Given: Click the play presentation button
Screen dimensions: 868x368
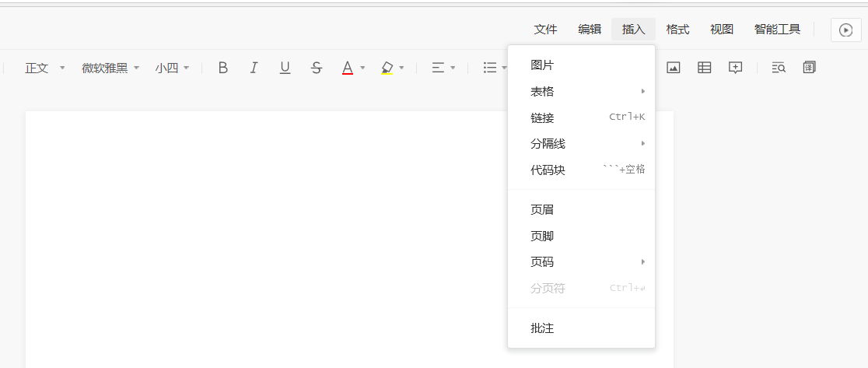Looking at the screenshot, I should click(x=846, y=30).
